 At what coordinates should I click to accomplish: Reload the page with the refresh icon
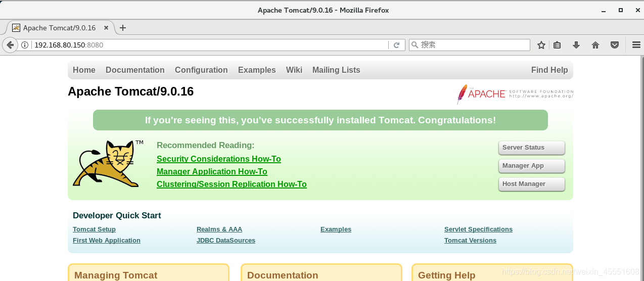(x=397, y=45)
